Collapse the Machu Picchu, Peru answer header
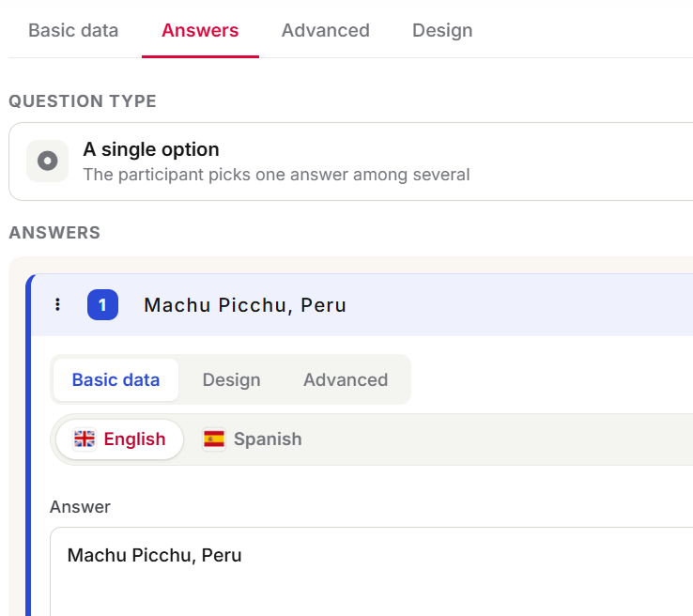 362,305
